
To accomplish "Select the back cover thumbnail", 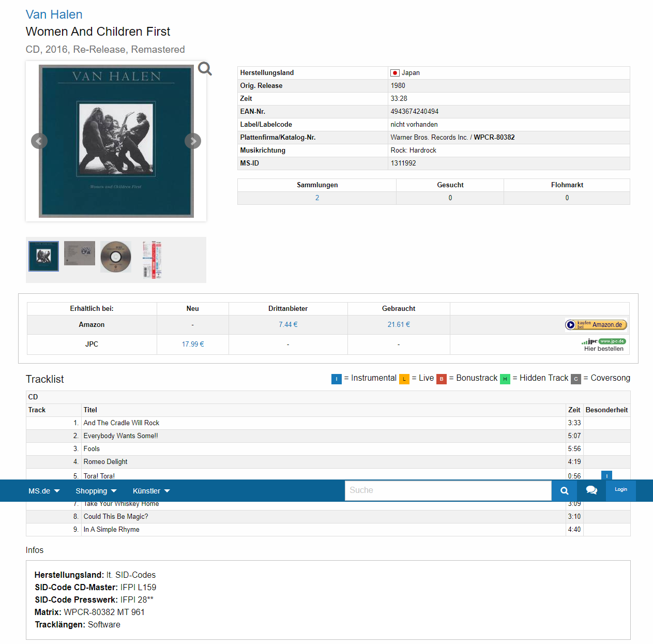I will click(x=80, y=253).
